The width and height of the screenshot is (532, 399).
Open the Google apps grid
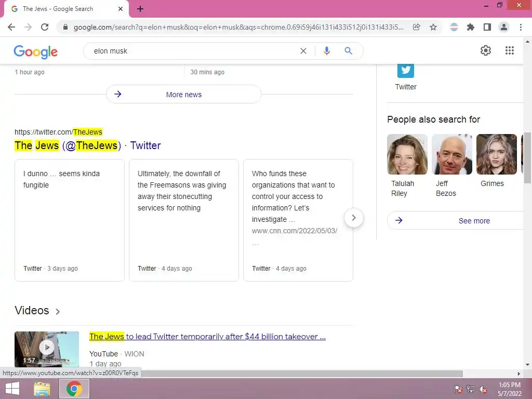point(510,50)
